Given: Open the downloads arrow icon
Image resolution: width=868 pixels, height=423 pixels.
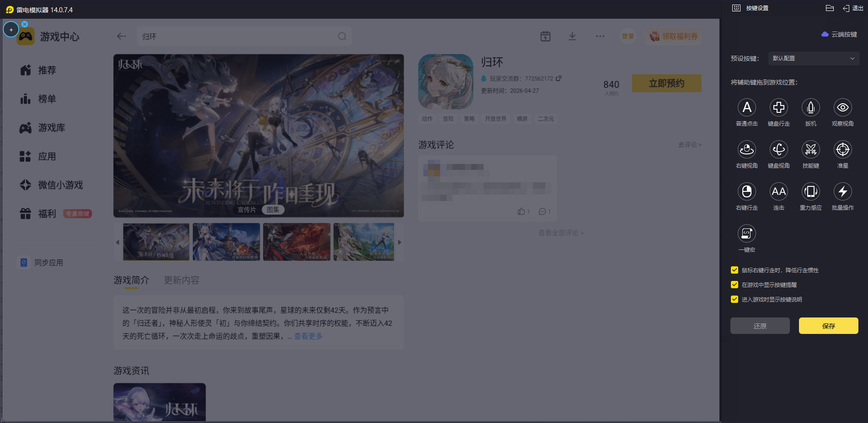Looking at the screenshot, I should pyautogui.click(x=572, y=37).
